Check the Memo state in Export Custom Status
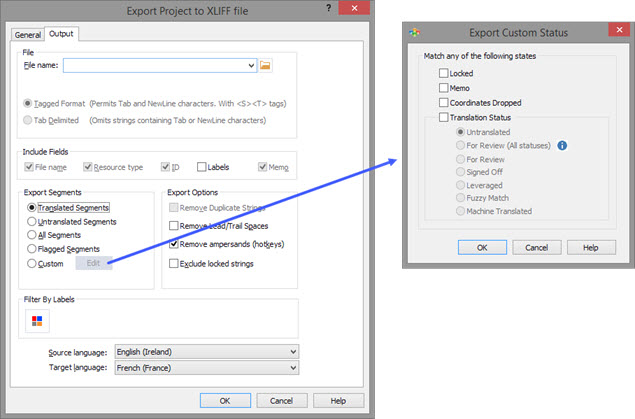 pyautogui.click(x=443, y=88)
